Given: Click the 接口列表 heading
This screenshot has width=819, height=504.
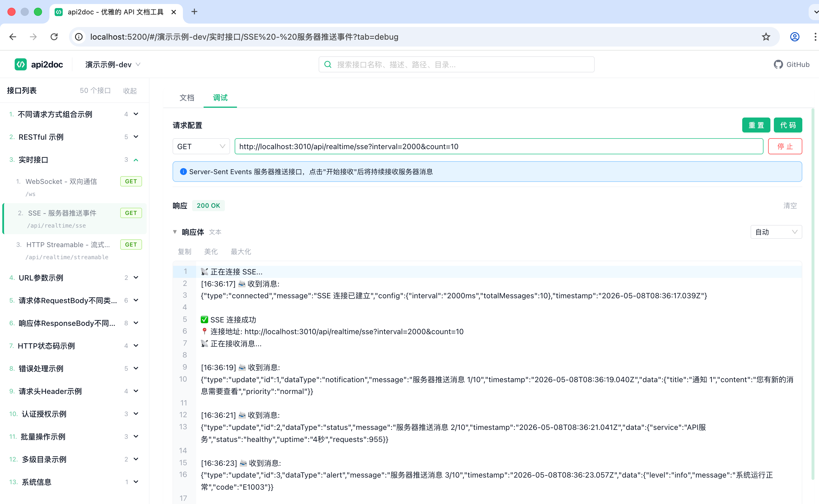Looking at the screenshot, I should tap(22, 91).
